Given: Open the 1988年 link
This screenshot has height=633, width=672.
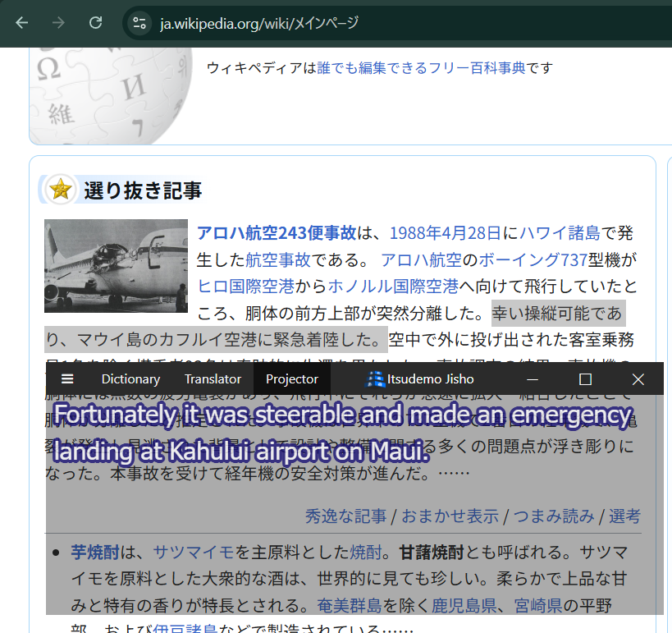Looking at the screenshot, I should point(415,233).
